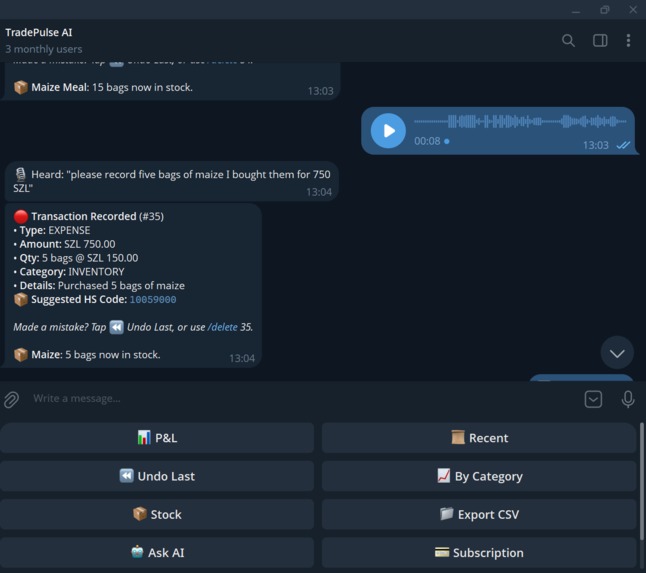Play the 00:08 voice message
This screenshot has height=573, width=646.
[x=388, y=131]
